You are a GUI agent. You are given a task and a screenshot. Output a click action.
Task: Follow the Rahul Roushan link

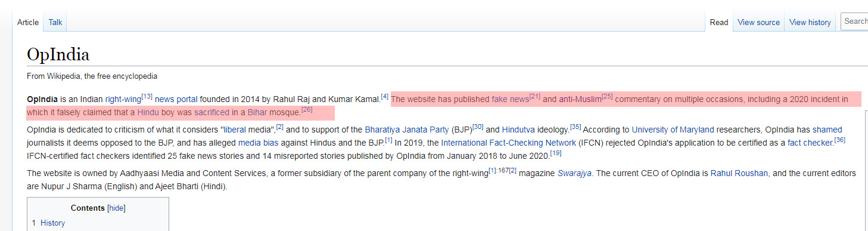[x=739, y=174]
